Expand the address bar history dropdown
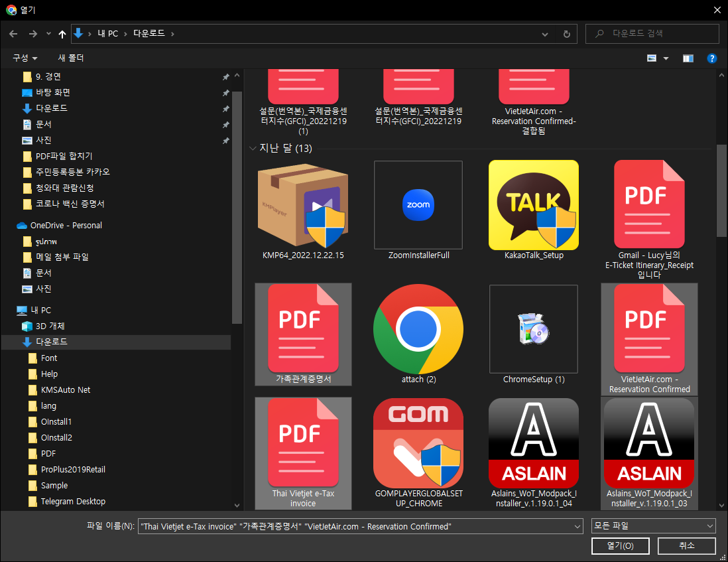 tap(544, 34)
